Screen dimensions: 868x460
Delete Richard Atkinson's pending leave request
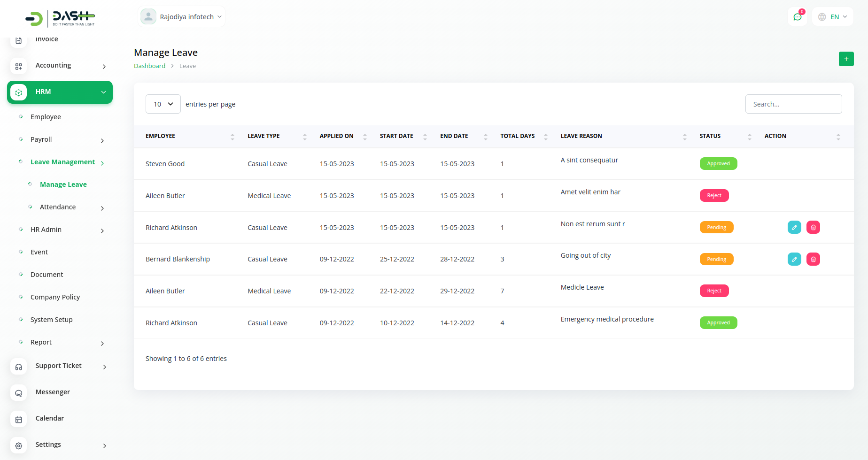813,228
